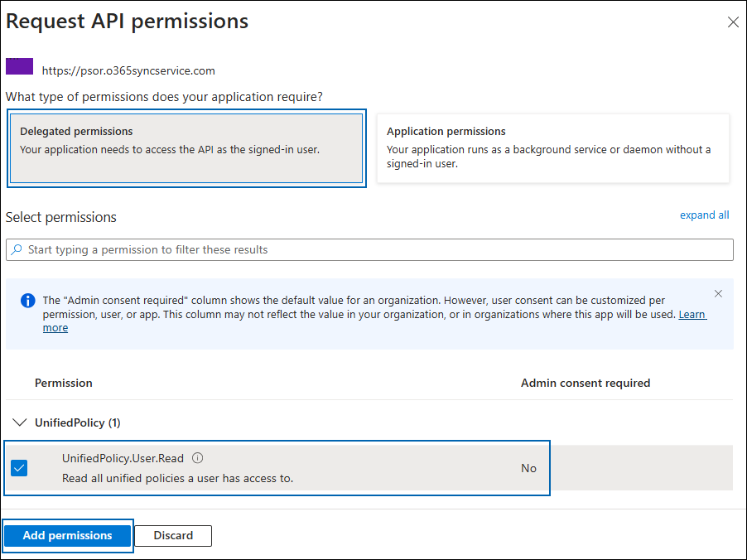Click the Add permissions button
The width and height of the screenshot is (747, 560).
click(x=67, y=536)
